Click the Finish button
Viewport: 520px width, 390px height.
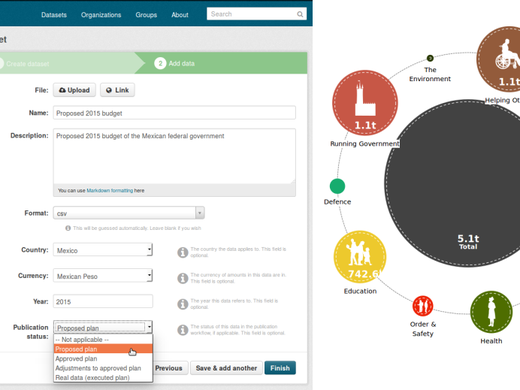pyautogui.click(x=280, y=368)
